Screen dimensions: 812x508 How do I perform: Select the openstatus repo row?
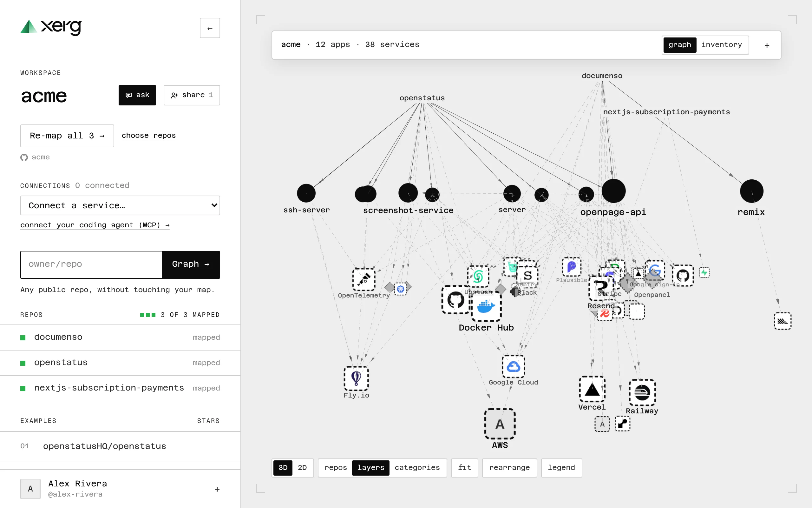(x=120, y=363)
